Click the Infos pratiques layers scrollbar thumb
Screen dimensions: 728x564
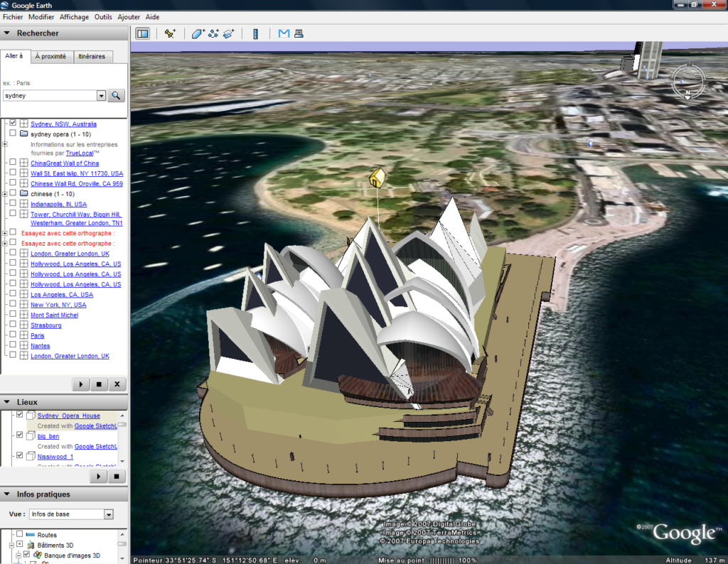(122, 543)
